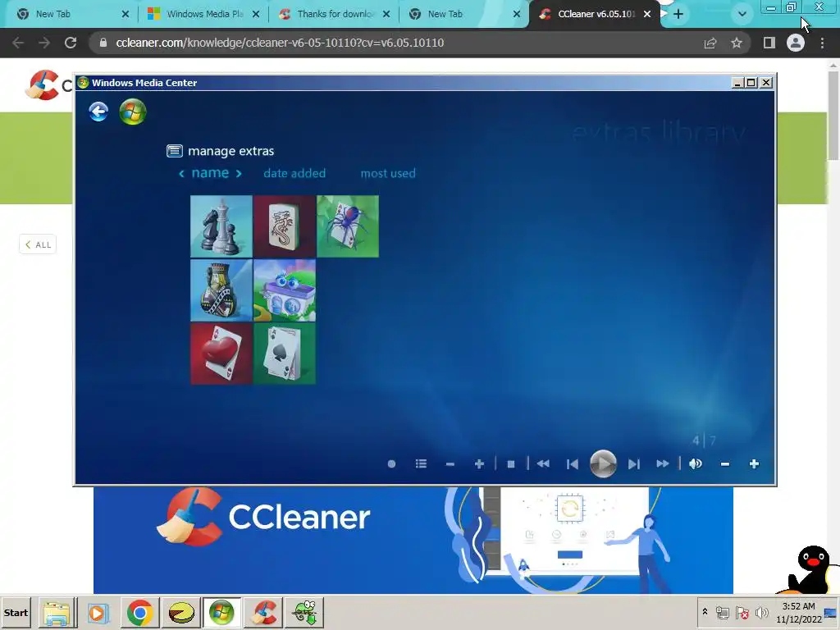This screenshot has width=840, height=630.
Task: Toggle Chrome side panel
Action: [x=769, y=43]
